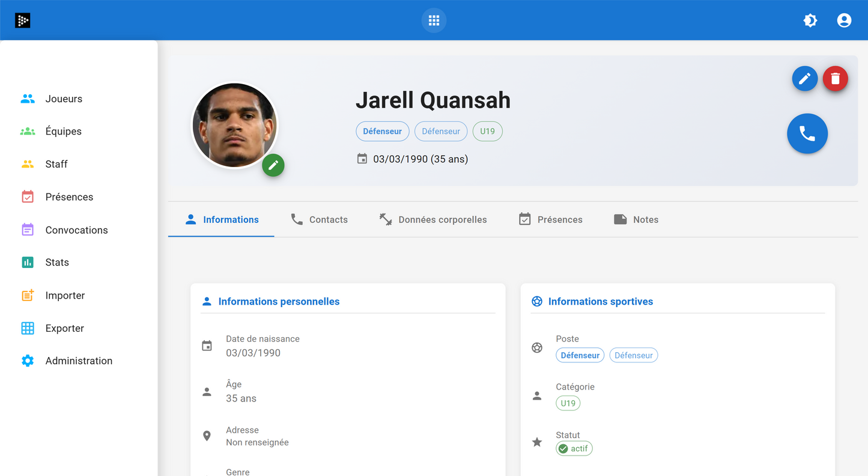Click the apps grid icon in top bar
868x476 pixels.
[x=434, y=20]
